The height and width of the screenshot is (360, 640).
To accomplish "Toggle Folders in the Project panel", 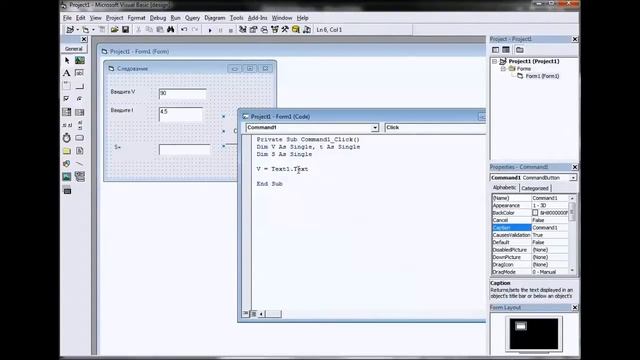I will (x=520, y=50).
